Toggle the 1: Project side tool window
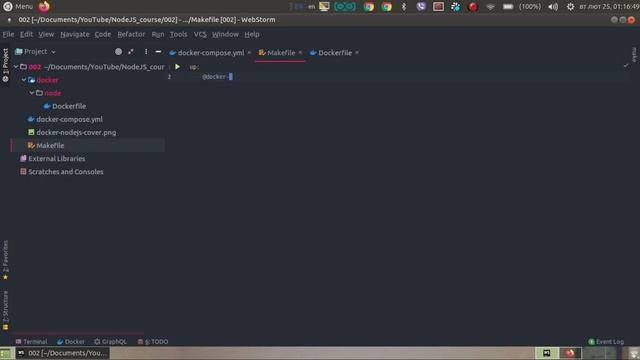 tap(5, 65)
